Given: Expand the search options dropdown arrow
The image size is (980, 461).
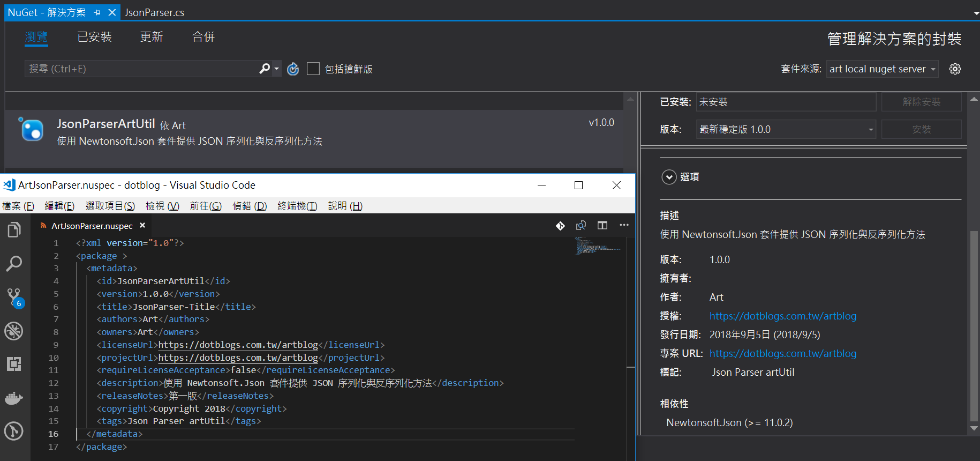Looking at the screenshot, I should click(276, 69).
